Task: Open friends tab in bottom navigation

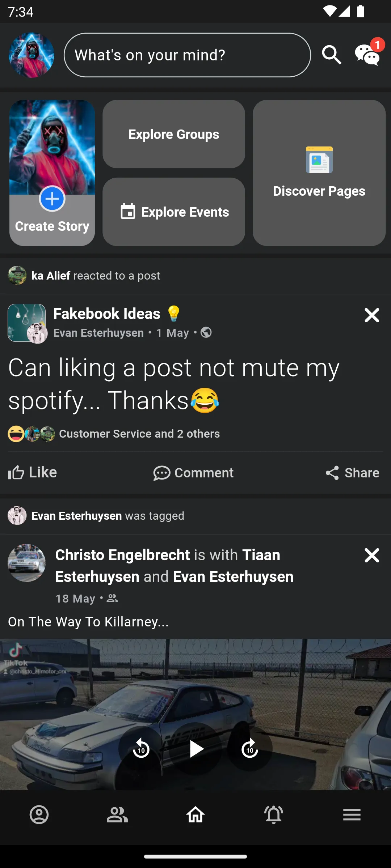Action: point(117,815)
